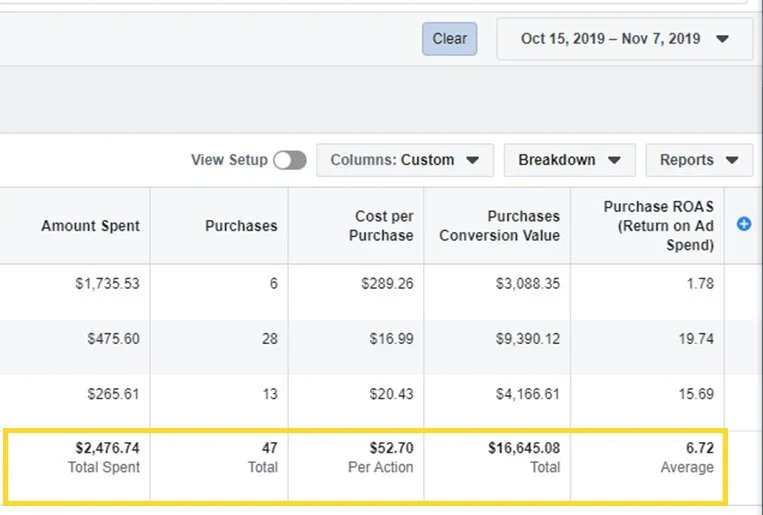Viewport: 763px width, 515px height.
Task: Sort by the Purchases column header
Action: coord(241,226)
